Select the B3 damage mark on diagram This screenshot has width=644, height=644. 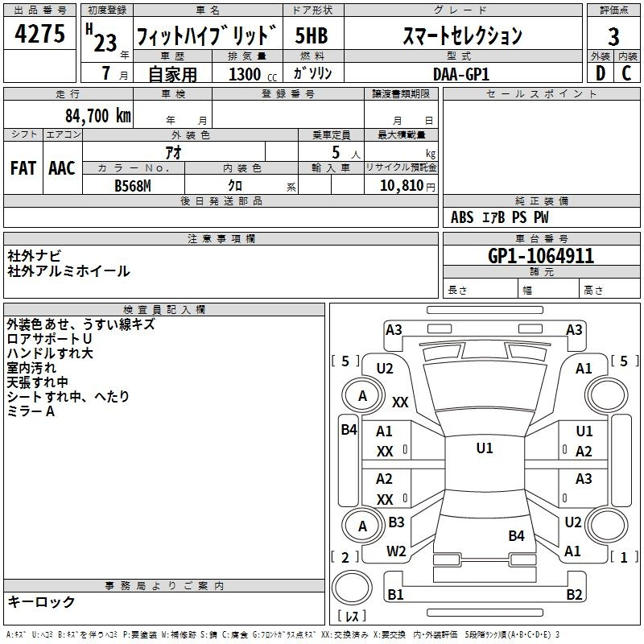396,522
